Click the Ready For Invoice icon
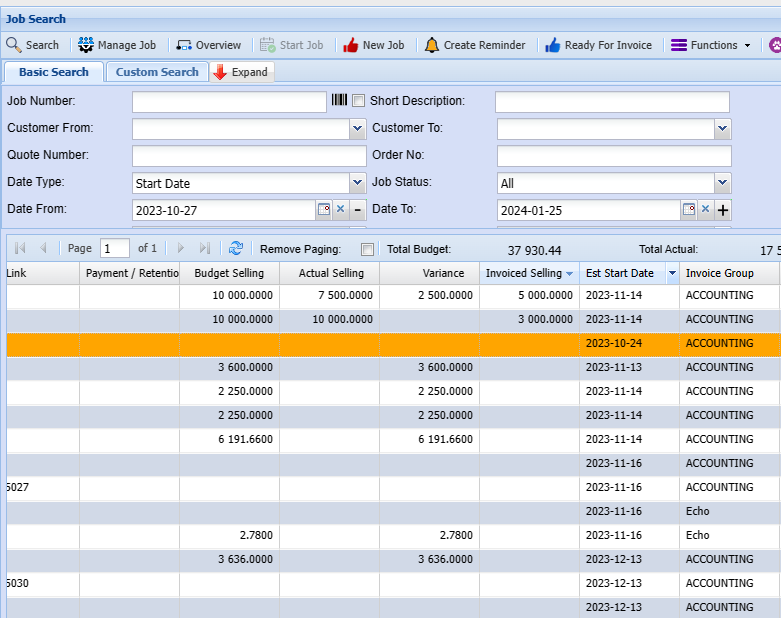The width and height of the screenshot is (781, 618). click(x=553, y=45)
